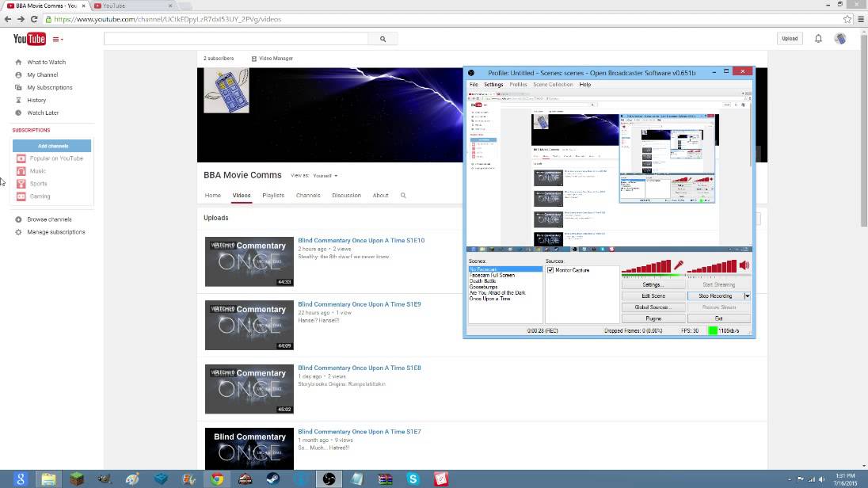Open the Profiles menu in OBS
The width and height of the screenshot is (868, 488).
pos(518,85)
